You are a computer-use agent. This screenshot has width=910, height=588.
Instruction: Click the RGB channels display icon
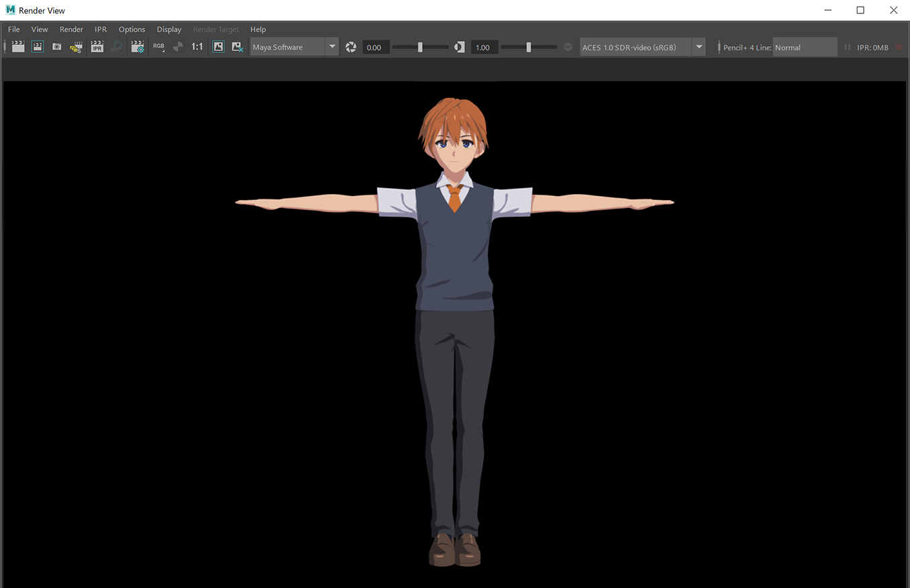[x=158, y=47]
